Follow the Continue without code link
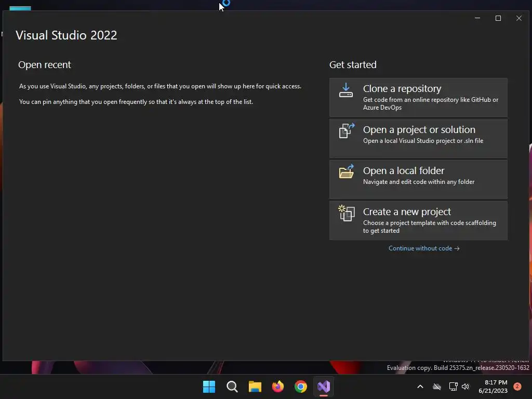The width and height of the screenshot is (532, 399). 424,248
